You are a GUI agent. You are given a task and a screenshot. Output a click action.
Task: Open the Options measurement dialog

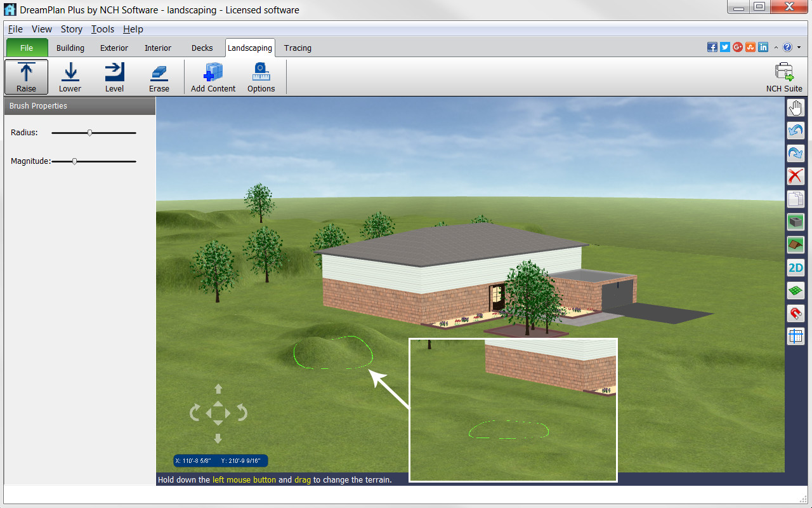[x=261, y=76]
